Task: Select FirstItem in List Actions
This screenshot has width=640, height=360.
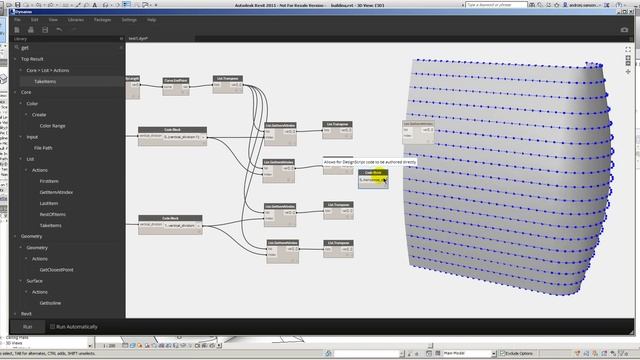Action: (x=49, y=181)
